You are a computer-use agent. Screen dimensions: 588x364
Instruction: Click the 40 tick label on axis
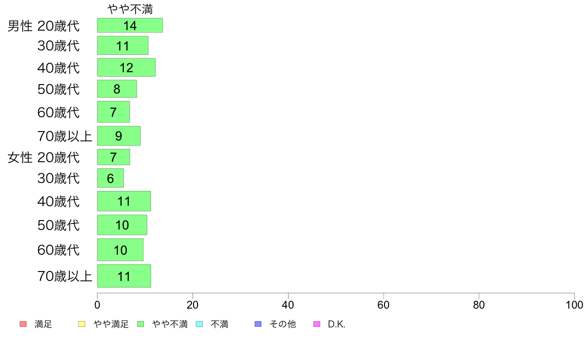click(x=288, y=305)
